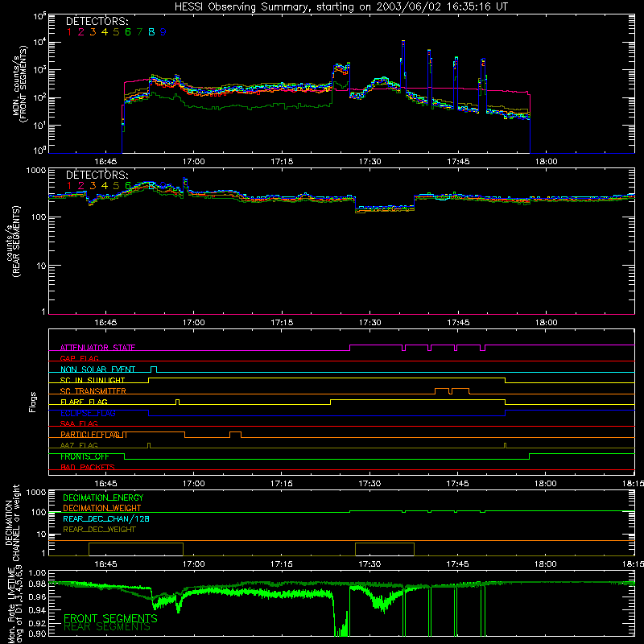Click the 0.98 tick label on livetime axis
Image resolution: width=644 pixels, height=644 pixels.
(38, 584)
